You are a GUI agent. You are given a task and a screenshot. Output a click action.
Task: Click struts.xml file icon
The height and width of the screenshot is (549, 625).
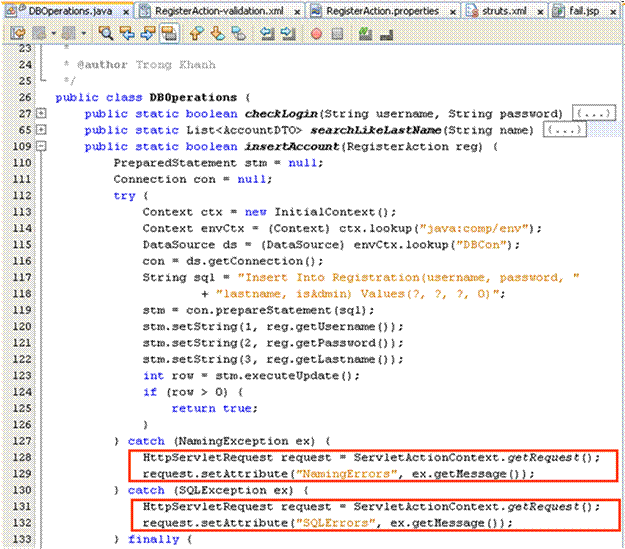473,12
